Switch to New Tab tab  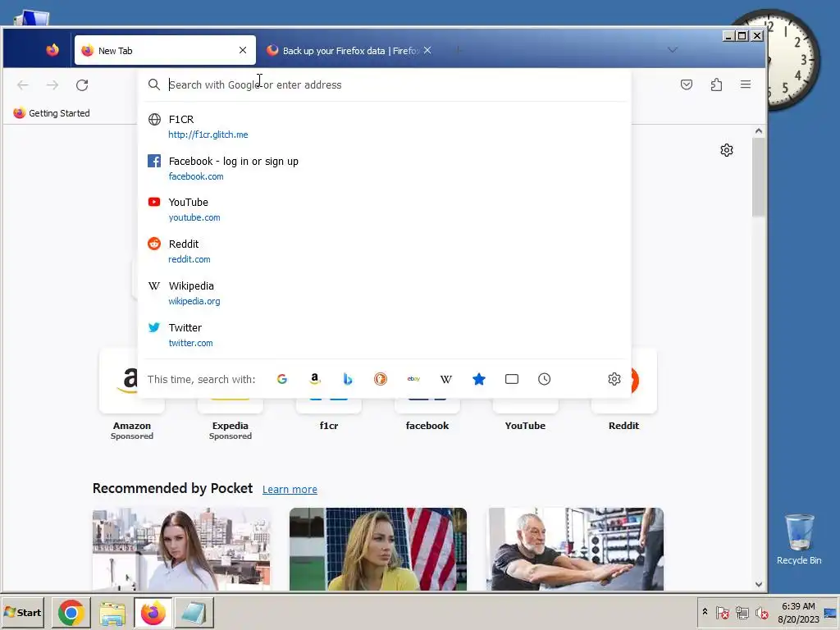165,50
